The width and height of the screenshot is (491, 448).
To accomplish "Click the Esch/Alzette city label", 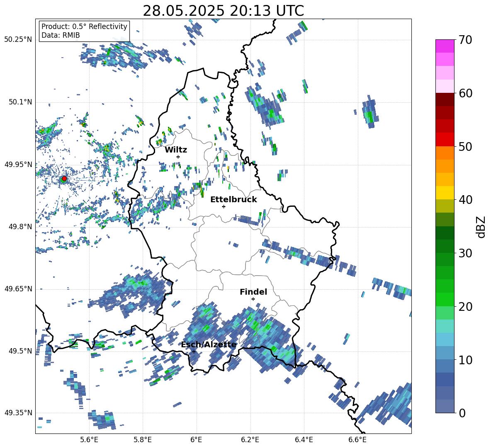I will (209, 345).
